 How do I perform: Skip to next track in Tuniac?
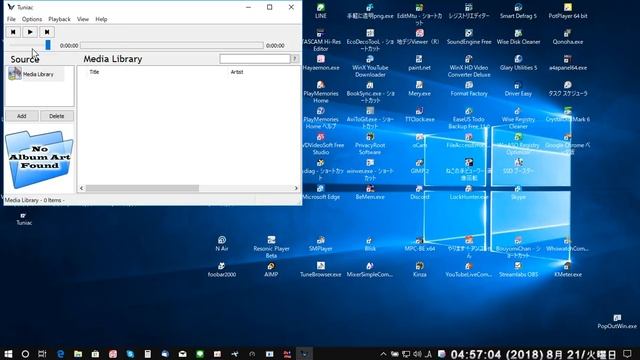pos(47,32)
